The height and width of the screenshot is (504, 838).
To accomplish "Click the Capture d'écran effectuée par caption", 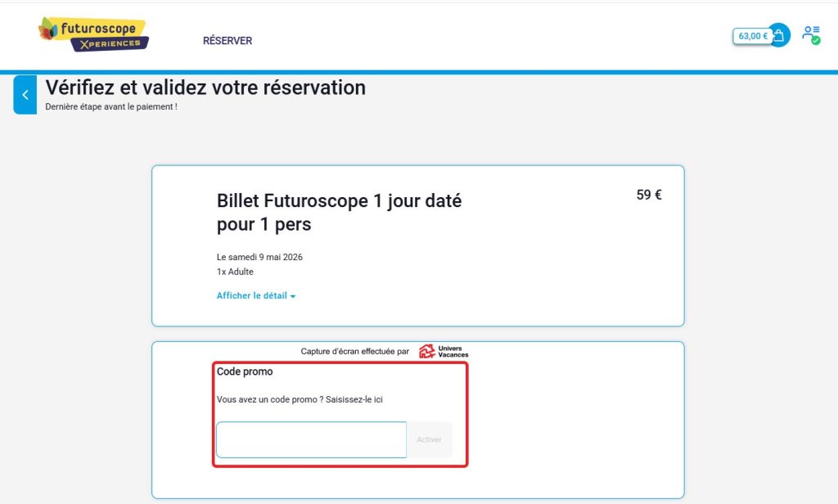I will coord(354,352).
